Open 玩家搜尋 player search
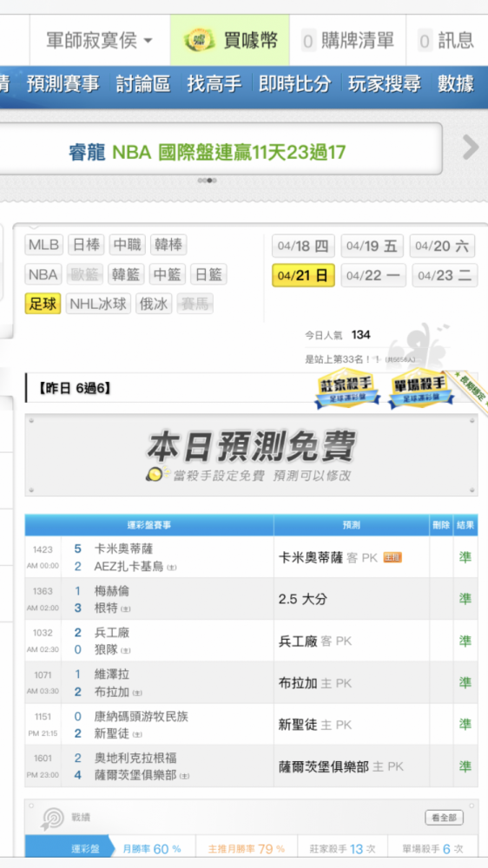This screenshot has height=868, width=488. (385, 84)
